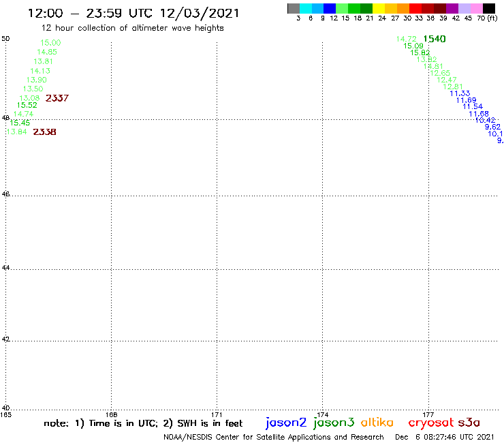Select the wave height value 14.74
The height and width of the screenshot is (443, 504).
pyautogui.click(x=23, y=114)
